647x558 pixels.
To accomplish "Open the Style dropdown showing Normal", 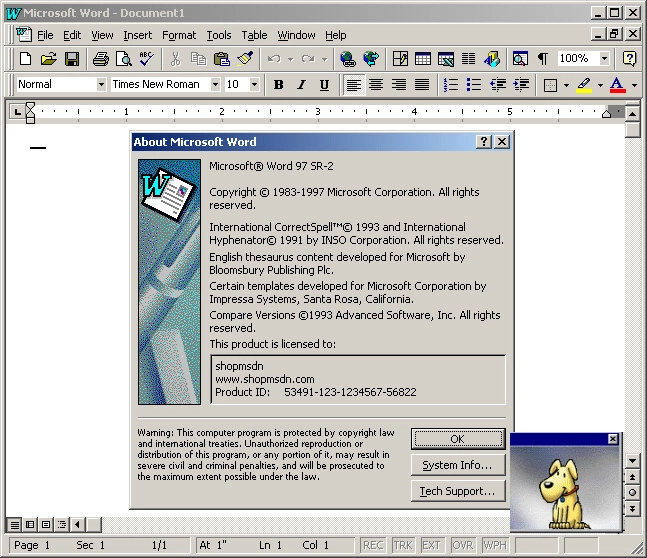I will coord(100,85).
